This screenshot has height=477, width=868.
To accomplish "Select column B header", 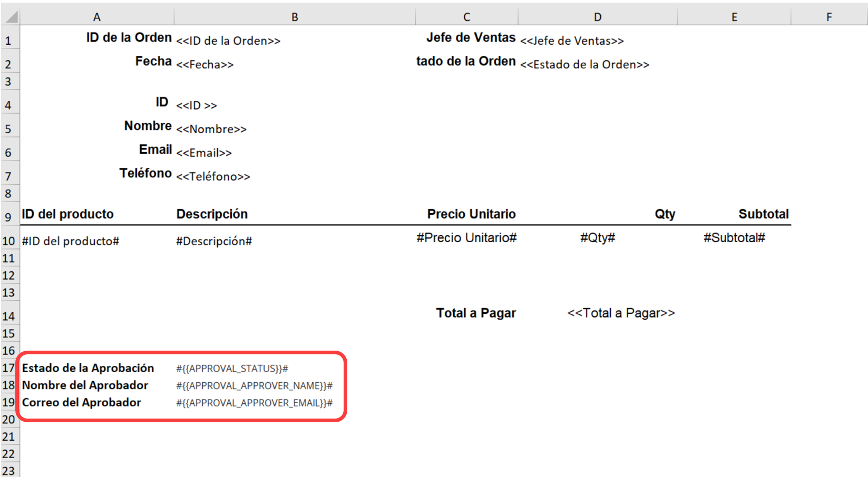I will point(295,17).
